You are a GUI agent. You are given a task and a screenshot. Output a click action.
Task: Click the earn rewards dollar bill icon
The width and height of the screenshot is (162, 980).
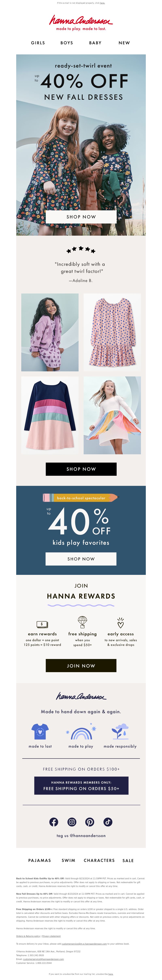42,624
